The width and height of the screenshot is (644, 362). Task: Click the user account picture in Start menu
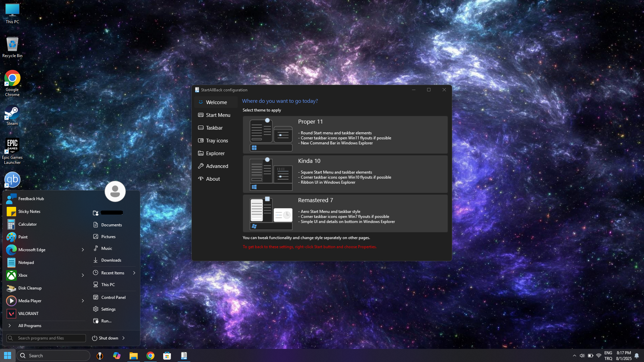tap(115, 191)
